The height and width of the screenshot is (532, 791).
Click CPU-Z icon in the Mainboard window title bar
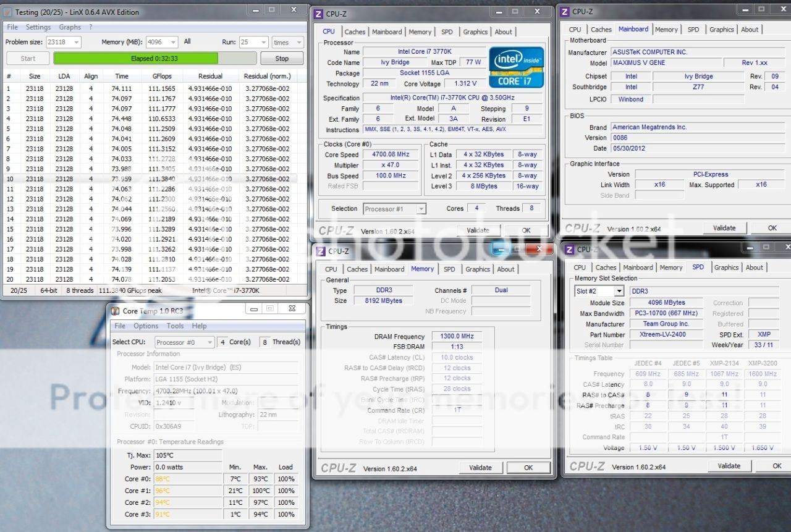coord(564,11)
